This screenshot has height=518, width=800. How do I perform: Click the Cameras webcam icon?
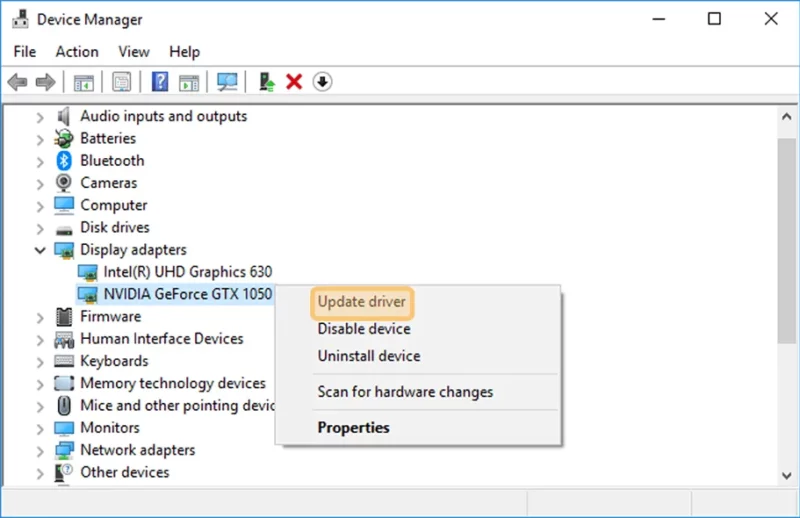(64, 183)
